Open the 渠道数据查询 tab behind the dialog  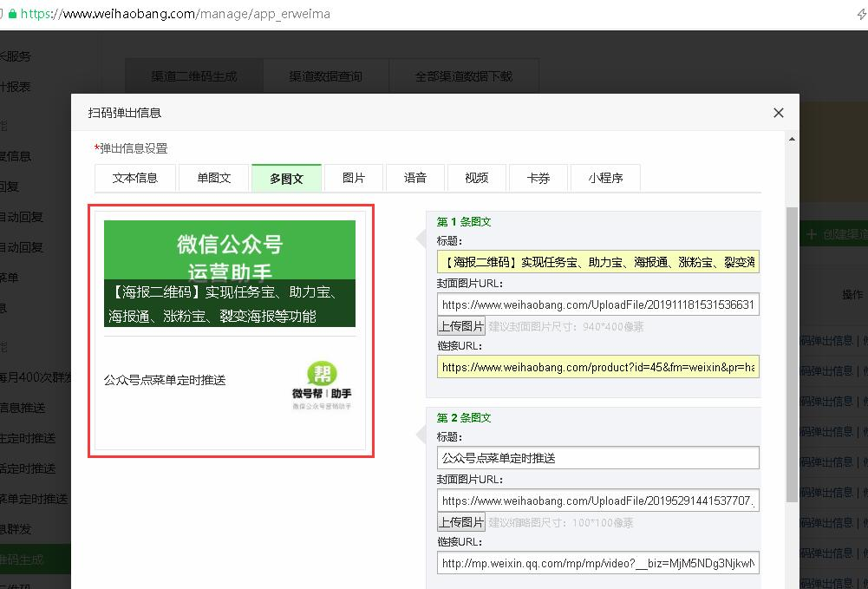325,76
